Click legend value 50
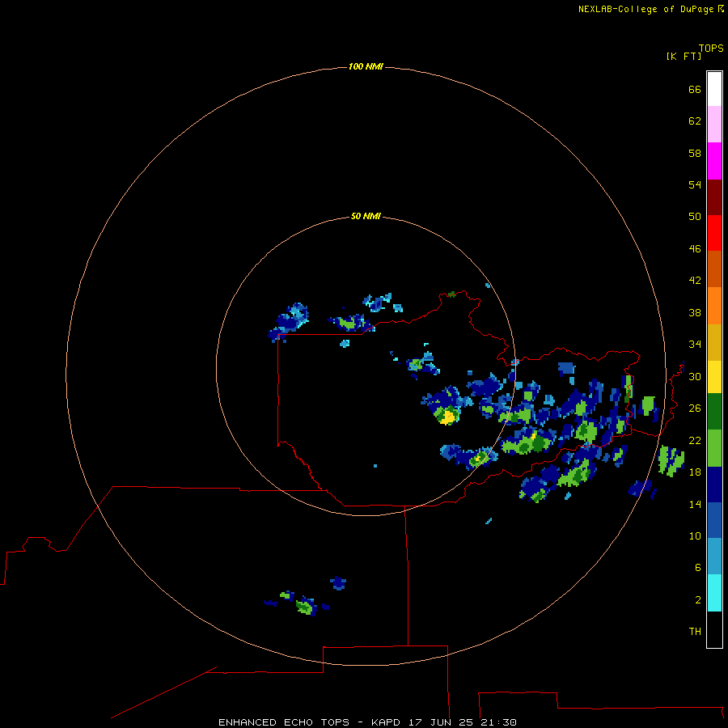 [x=695, y=216]
